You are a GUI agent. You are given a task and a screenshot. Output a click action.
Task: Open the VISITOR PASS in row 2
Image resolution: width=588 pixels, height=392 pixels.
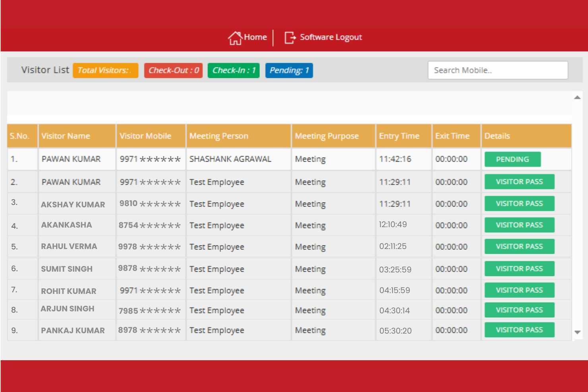click(519, 182)
